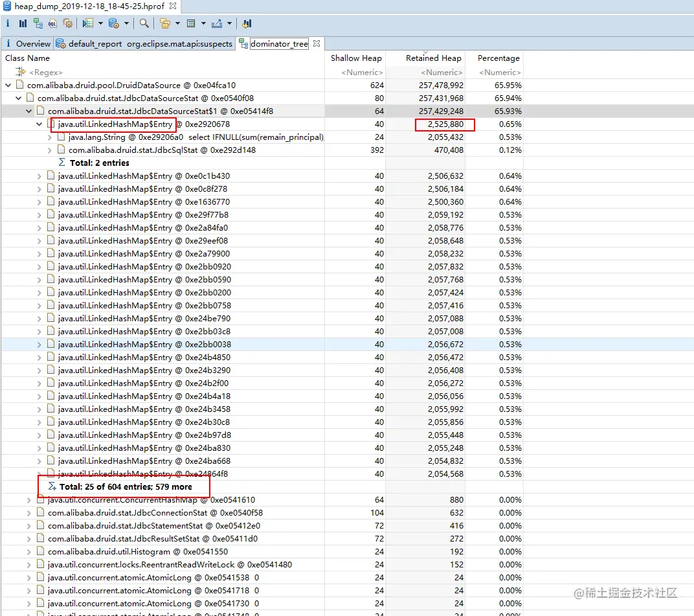The image size is (694, 616).
Task: Sort by Shallow Heap column header
Action: (x=356, y=58)
